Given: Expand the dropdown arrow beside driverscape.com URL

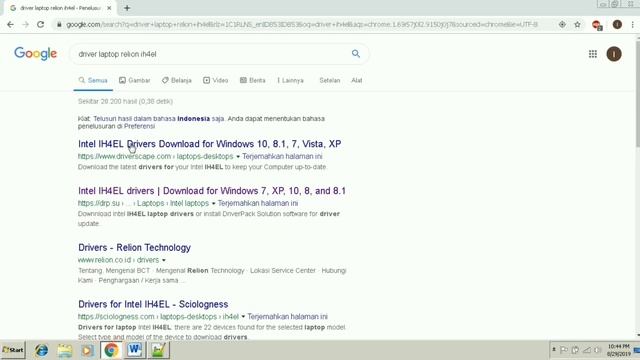Looking at the screenshot, I should [238, 156].
